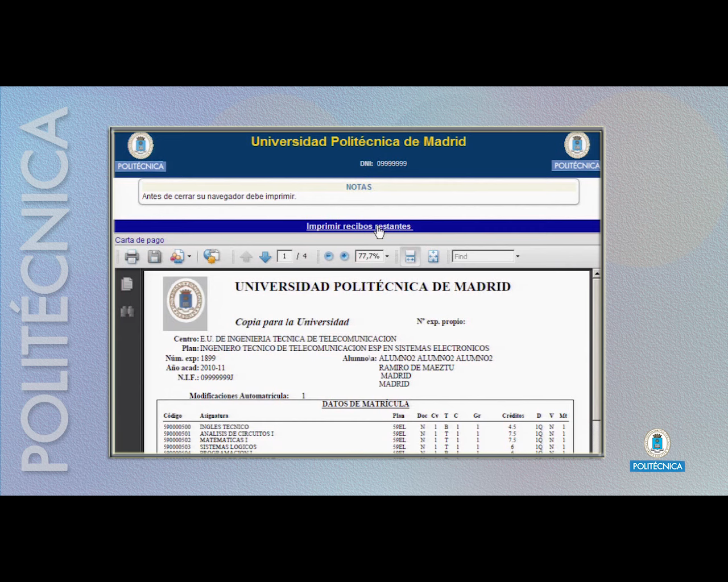Click the NOTAS heading
The height and width of the screenshot is (582, 728).
pyautogui.click(x=359, y=187)
